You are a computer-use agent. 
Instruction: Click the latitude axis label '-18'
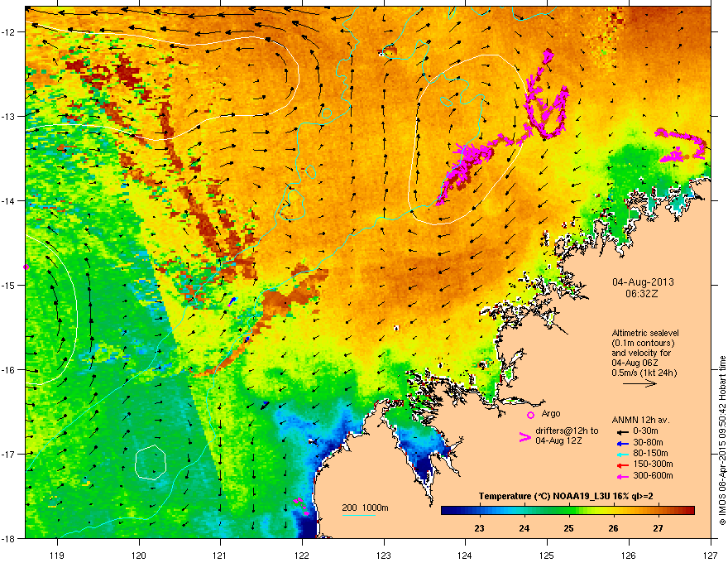pos(9,538)
